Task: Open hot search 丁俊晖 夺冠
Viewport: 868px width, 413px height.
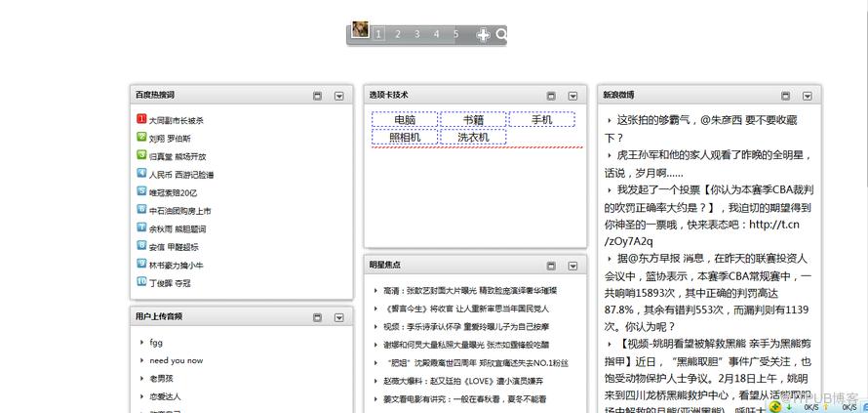Action: point(170,283)
